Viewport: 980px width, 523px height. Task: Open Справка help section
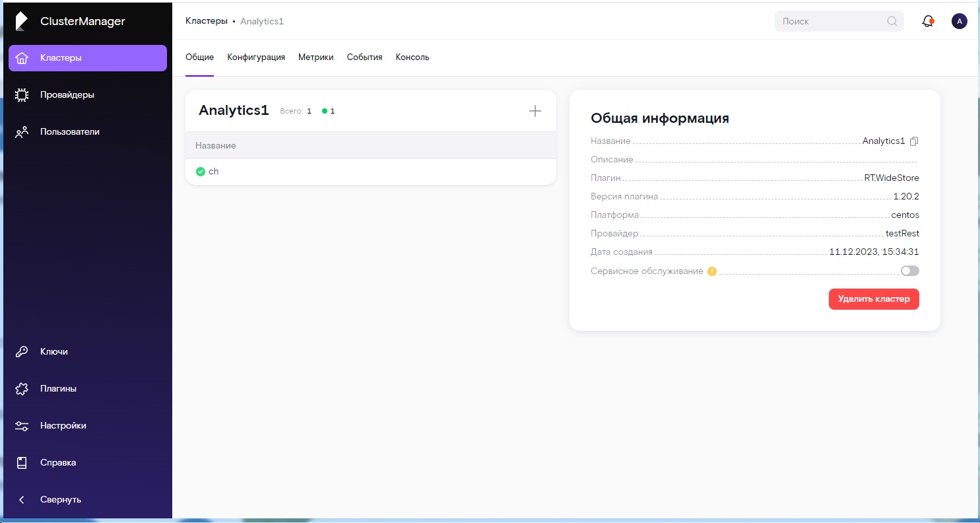pyautogui.click(x=88, y=462)
